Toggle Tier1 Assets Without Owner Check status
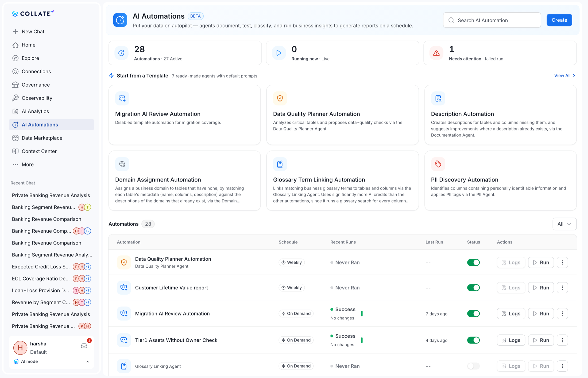The width and height of the screenshot is (588, 378). (473, 340)
